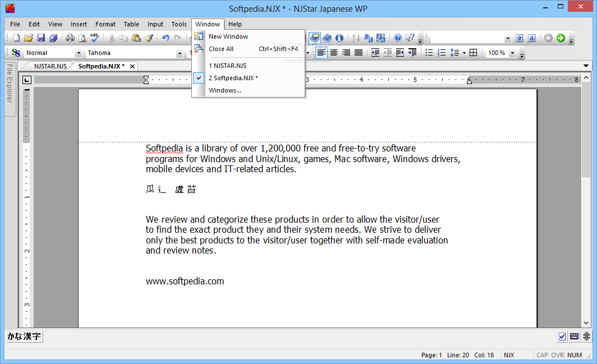This screenshot has width=597, height=364.
Task: Toggle align left formatting
Action: 322,53
